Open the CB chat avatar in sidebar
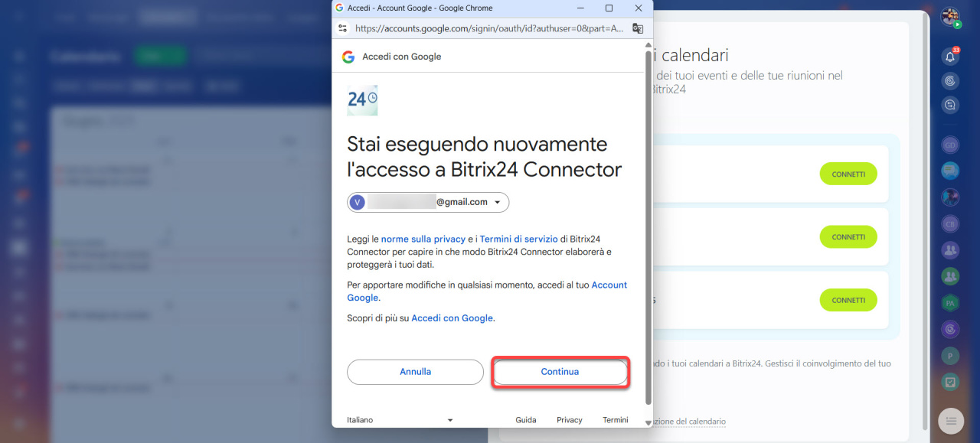 coord(950,224)
